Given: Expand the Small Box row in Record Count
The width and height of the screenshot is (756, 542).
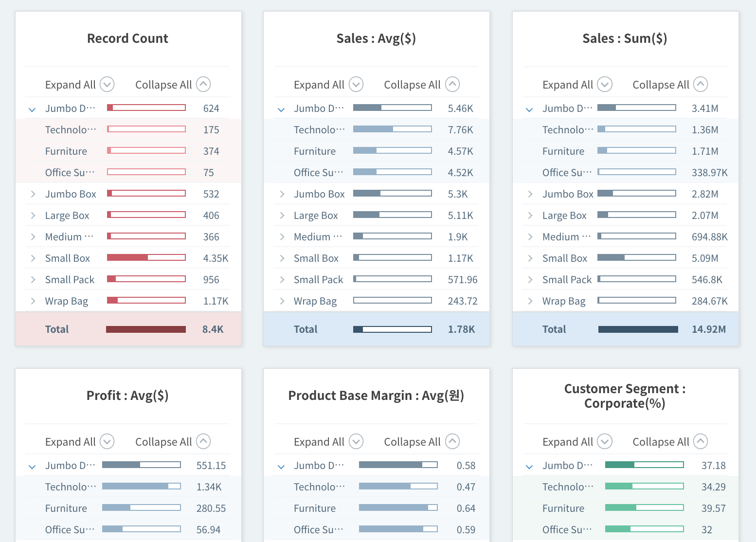Looking at the screenshot, I should (x=33, y=258).
